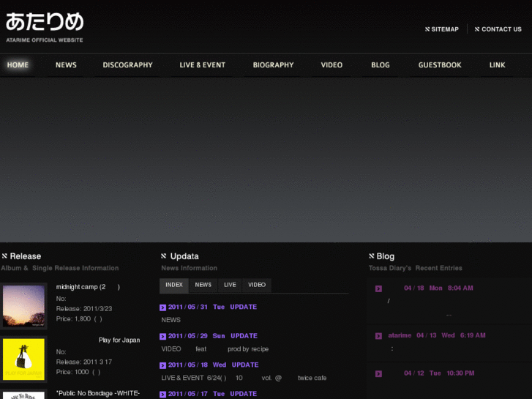
Task: Open blog entry dated 04/12 Tue 10:30 PM
Action: point(439,373)
